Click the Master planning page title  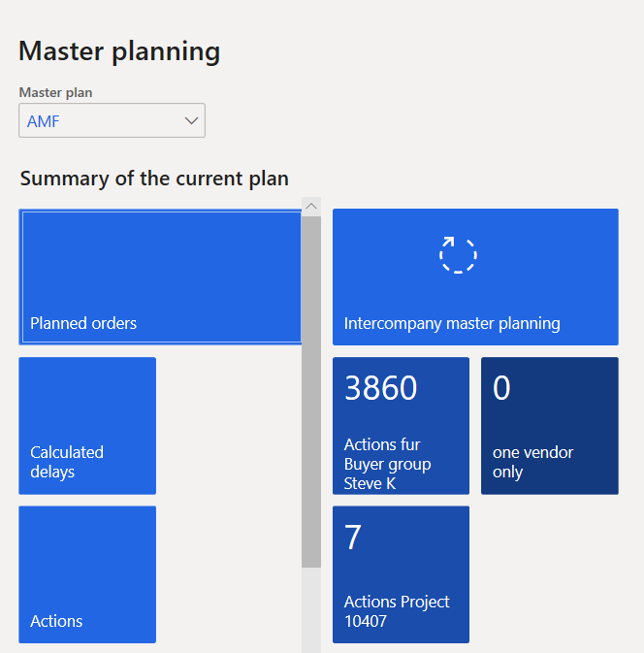(119, 50)
